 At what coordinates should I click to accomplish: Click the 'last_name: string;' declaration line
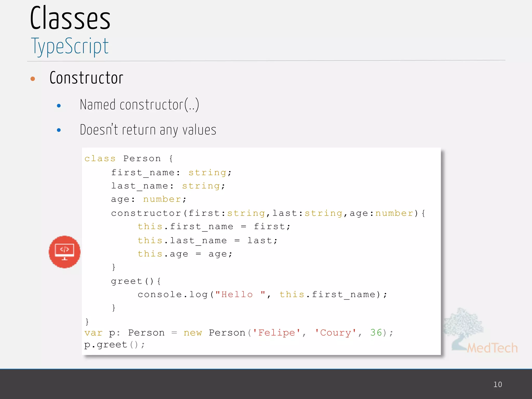coord(168,186)
